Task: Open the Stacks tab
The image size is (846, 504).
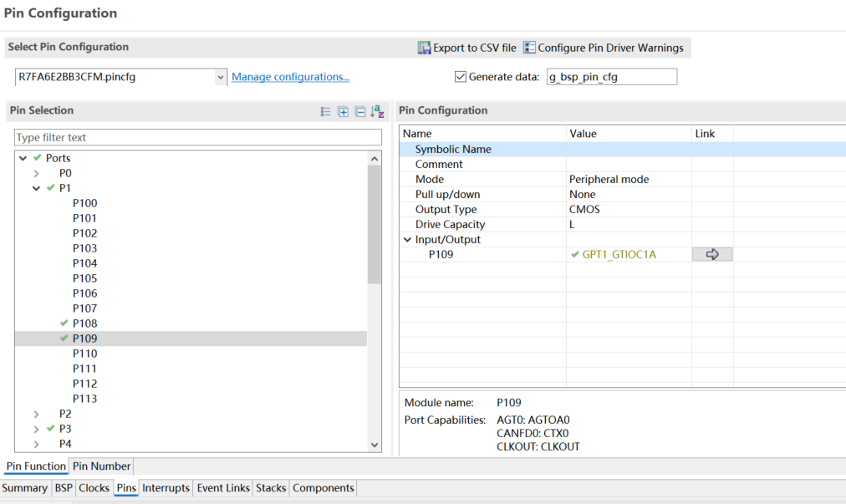Action: 271,488
